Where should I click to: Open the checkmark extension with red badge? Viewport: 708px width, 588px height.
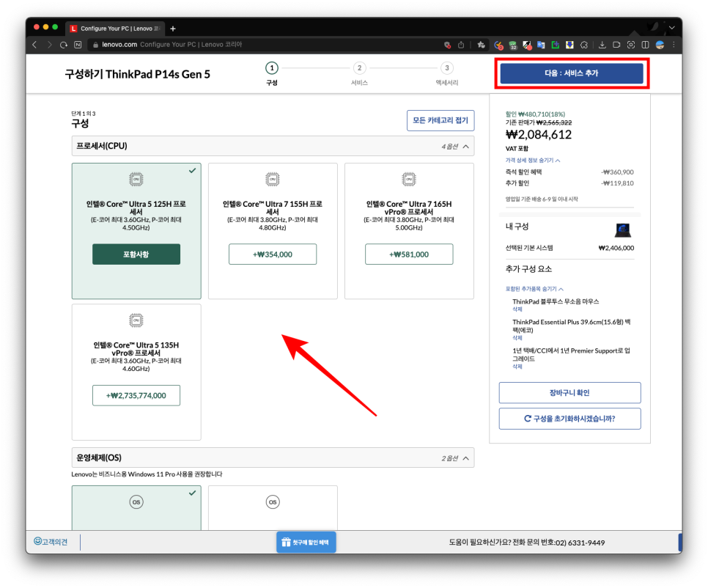(x=498, y=45)
